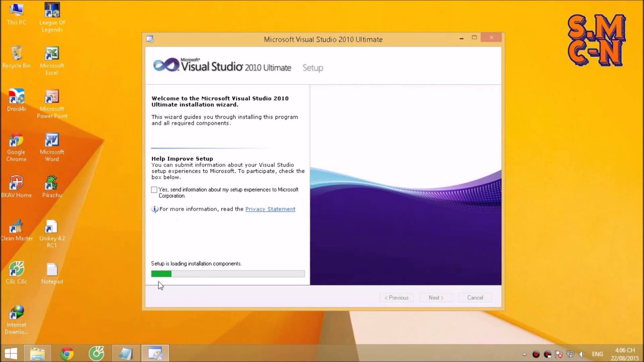This screenshot has width=644, height=362.
Task: Click the Visual Studio 2010 Ultimate logo
Action: click(222, 65)
